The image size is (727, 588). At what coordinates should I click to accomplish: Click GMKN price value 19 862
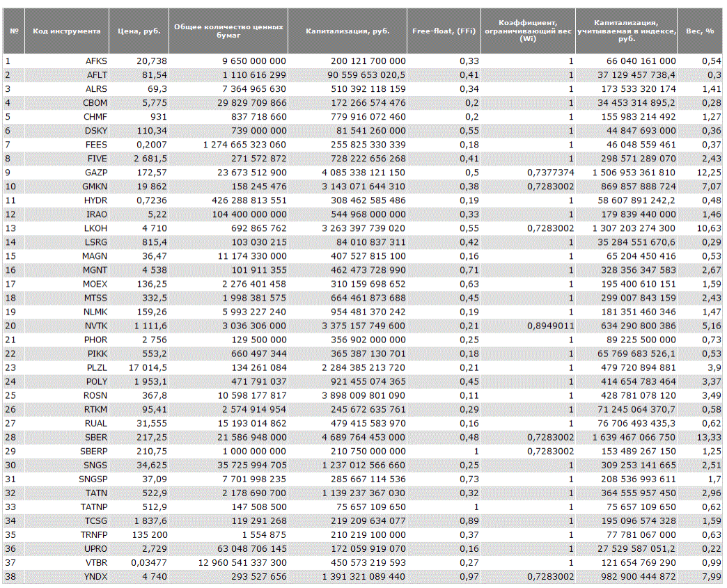click(x=152, y=186)
